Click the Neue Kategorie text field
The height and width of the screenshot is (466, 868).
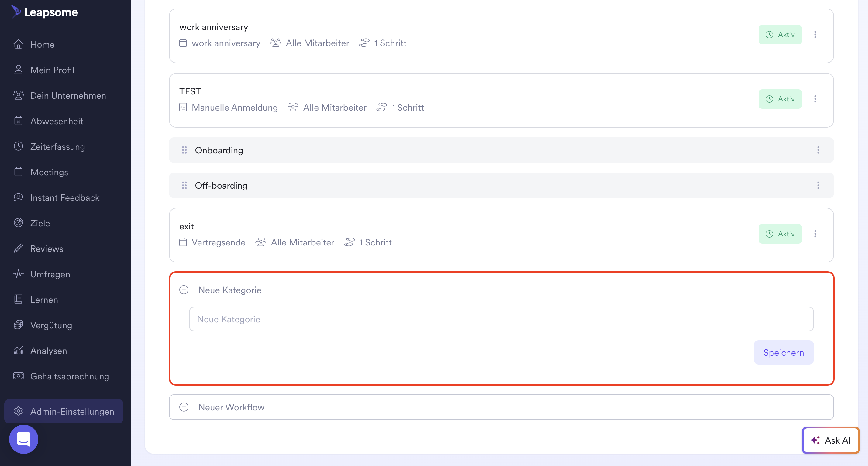[x=501, y=319]
